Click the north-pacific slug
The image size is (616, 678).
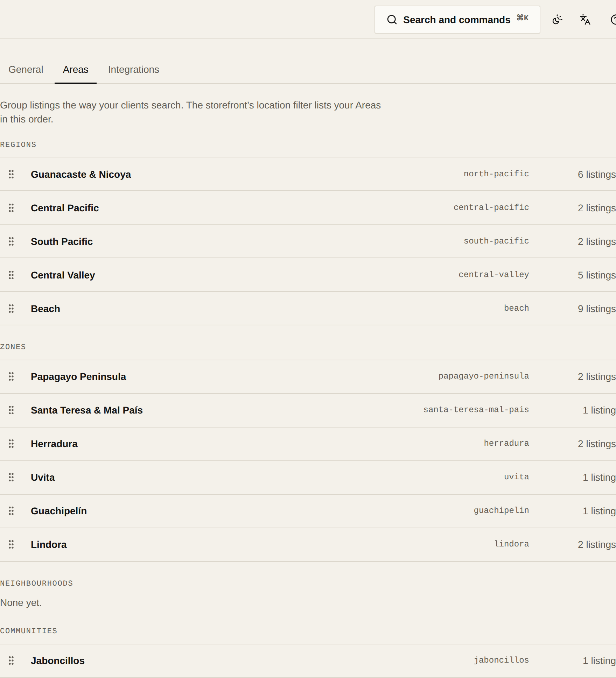tap(496, 174)
